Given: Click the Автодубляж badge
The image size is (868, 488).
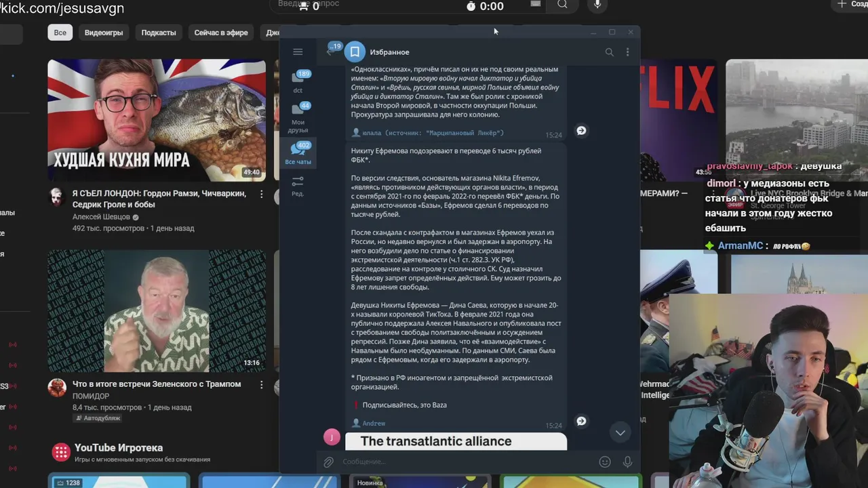Looking at the screenshot, I should coord(98,419).
